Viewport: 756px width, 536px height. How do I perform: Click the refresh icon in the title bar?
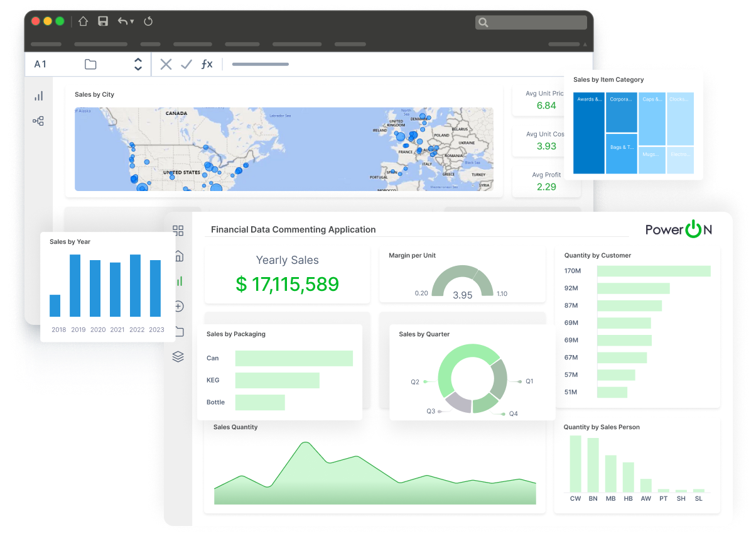[148, 21]
